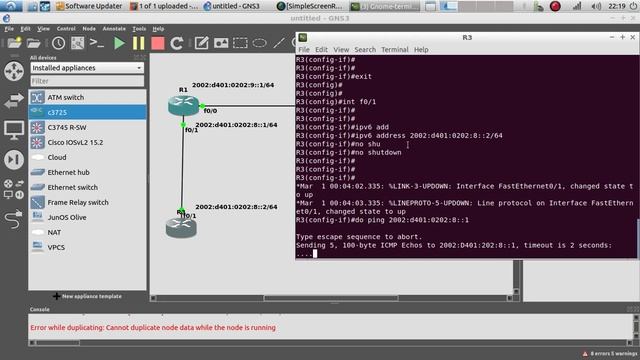Select NAT in device list

pos(87,232)
